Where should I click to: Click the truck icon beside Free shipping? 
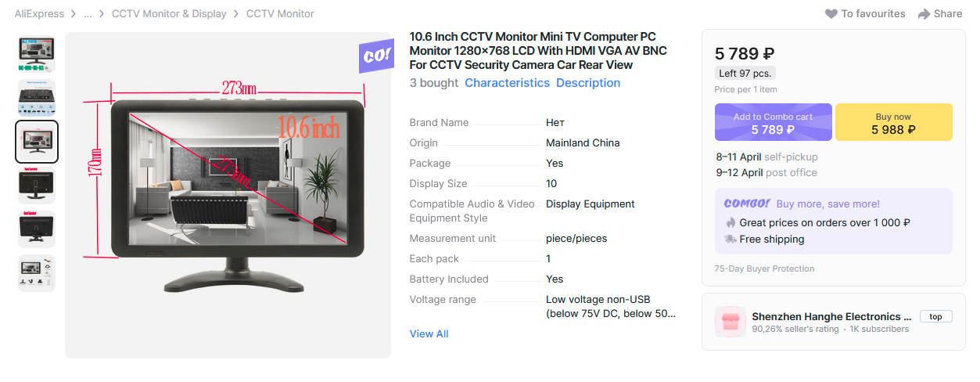coord(731,240)
